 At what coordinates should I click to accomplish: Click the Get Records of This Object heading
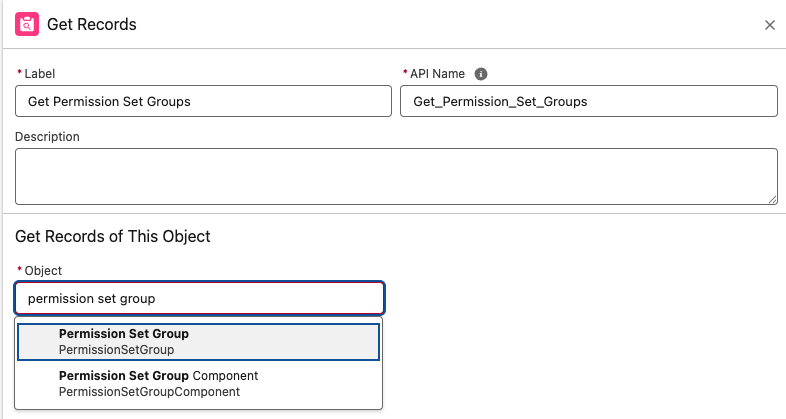pyautogui.click(x=113, y=237)
